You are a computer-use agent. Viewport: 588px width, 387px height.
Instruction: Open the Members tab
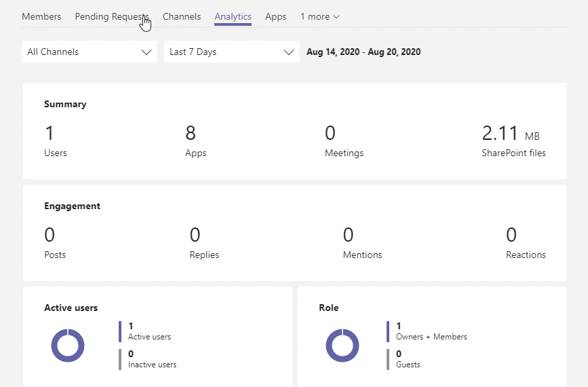tap(41, 16)
